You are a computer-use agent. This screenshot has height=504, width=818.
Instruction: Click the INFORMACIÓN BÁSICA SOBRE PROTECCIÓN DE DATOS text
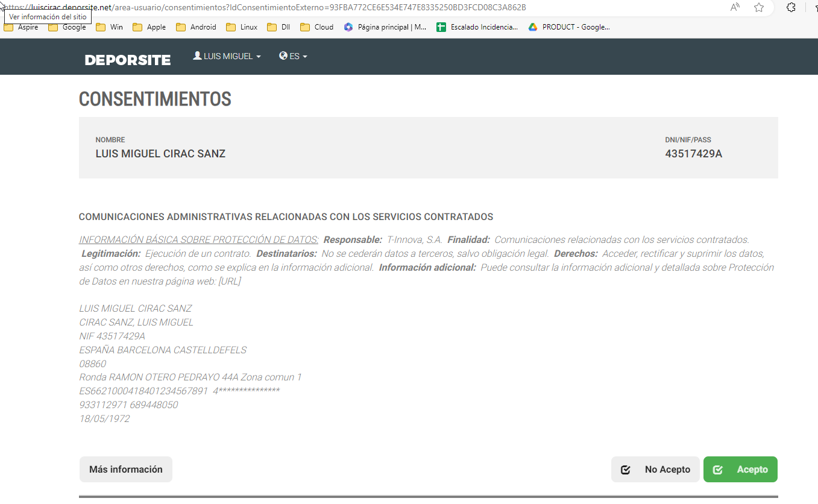(199, 239)
